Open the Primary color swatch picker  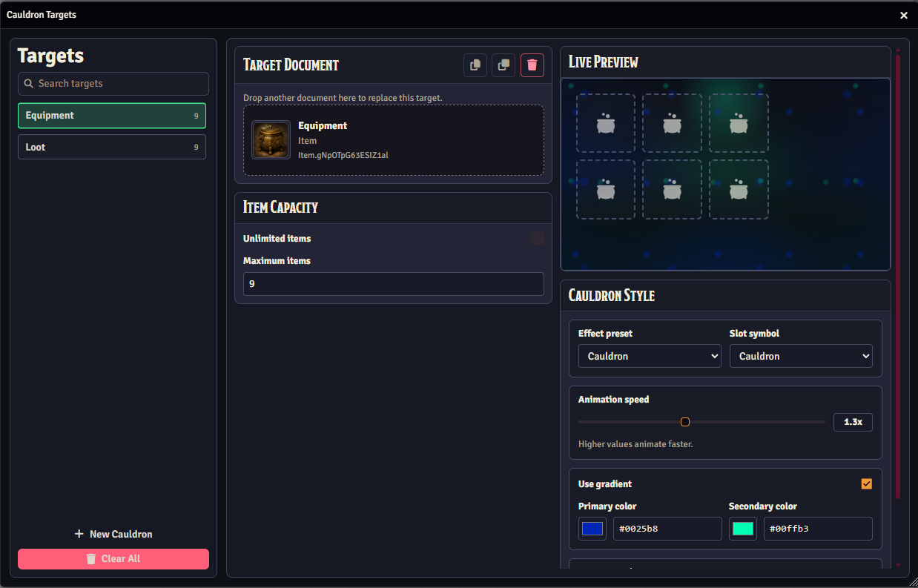tap(592, 529)
